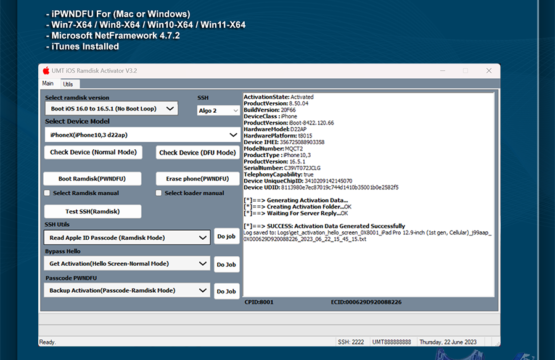Screen dimensions: 555x360
Task: Close the UMT iOS Ramdisk Activator window
Action: coord(489,71)
